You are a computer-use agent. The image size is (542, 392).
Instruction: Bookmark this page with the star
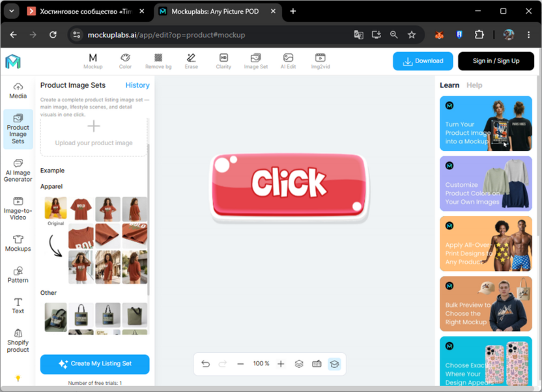[x=411, y=35]
